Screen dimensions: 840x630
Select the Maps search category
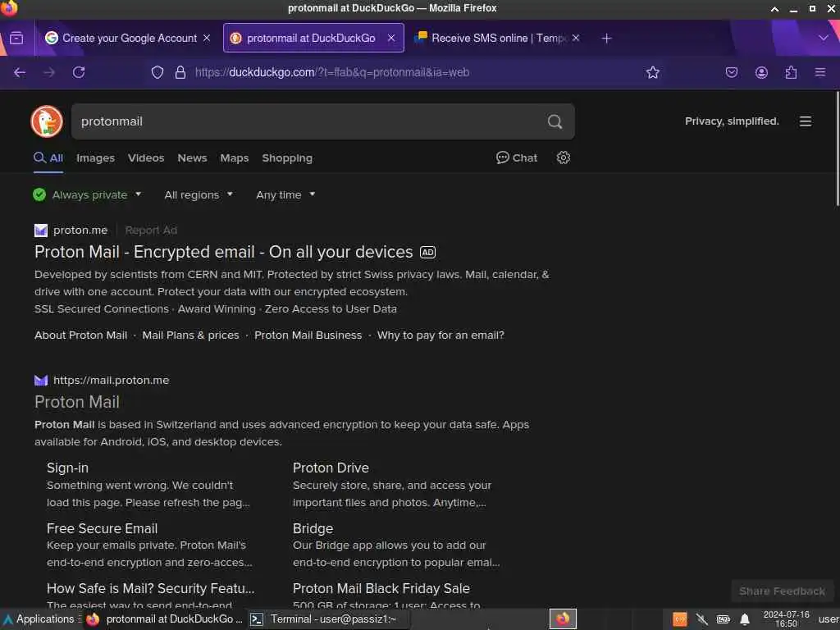coord(234,158)
